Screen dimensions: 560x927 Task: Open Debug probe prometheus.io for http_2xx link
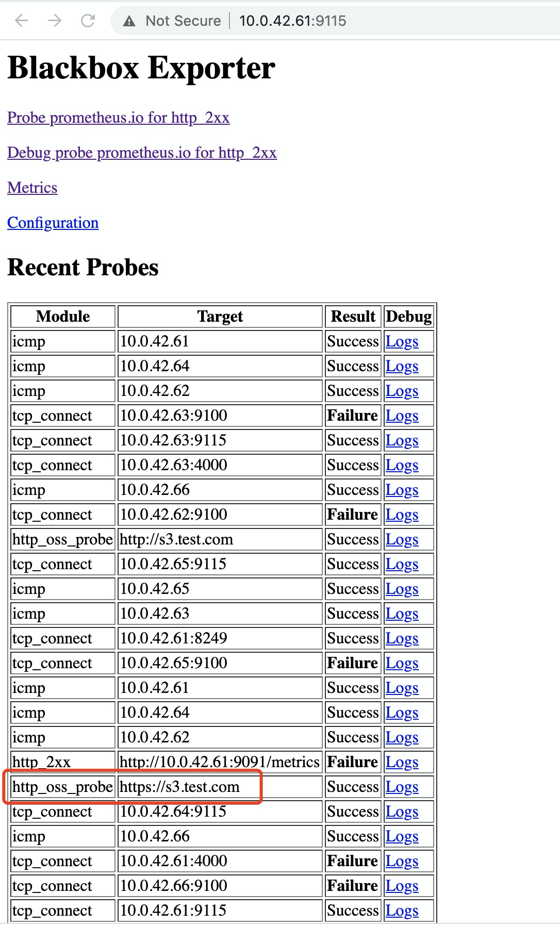pos(142,153)
